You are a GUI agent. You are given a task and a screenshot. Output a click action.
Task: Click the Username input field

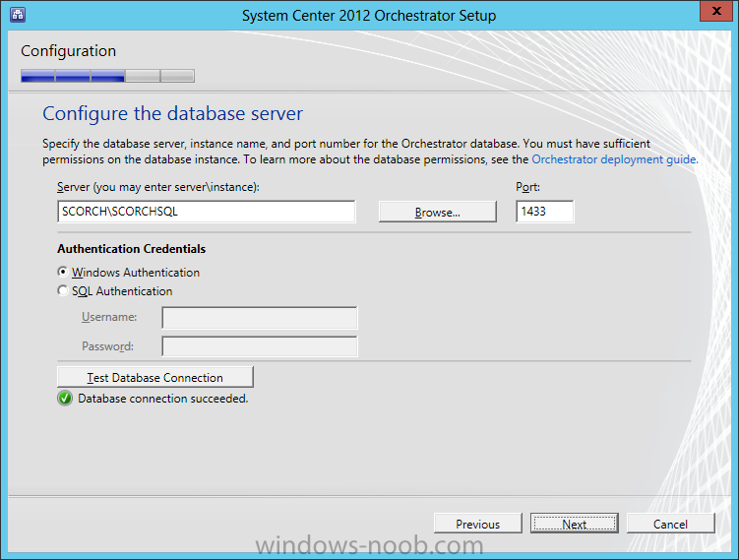pos(260,318)
